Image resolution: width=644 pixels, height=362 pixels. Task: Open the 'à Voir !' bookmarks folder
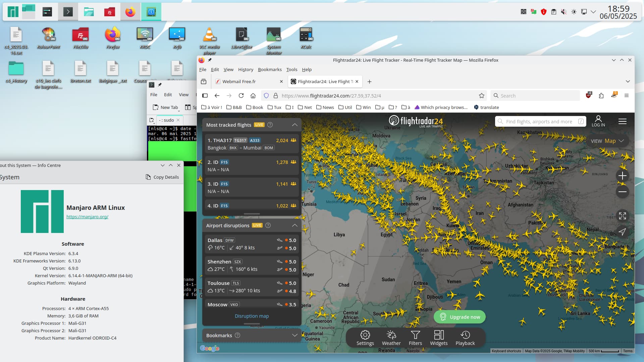[x=212, y=107]
